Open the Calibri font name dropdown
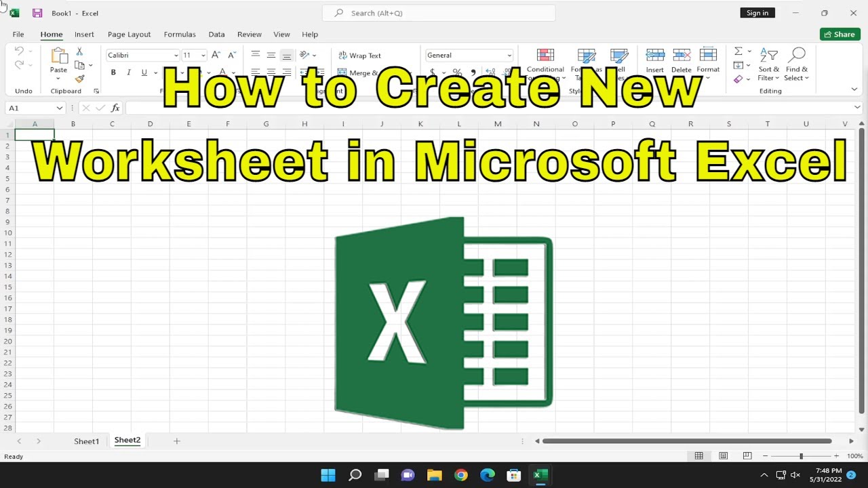868x488 pixels. [176, 56]
